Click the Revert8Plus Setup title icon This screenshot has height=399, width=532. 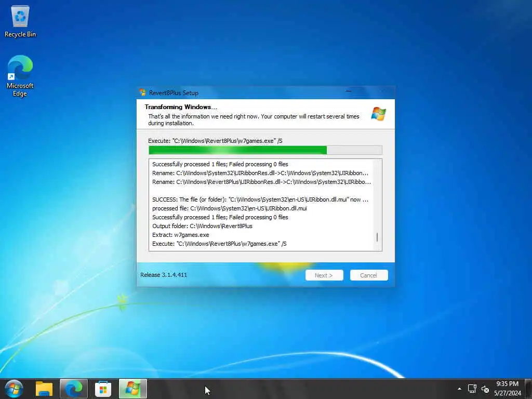click(142, 92)
